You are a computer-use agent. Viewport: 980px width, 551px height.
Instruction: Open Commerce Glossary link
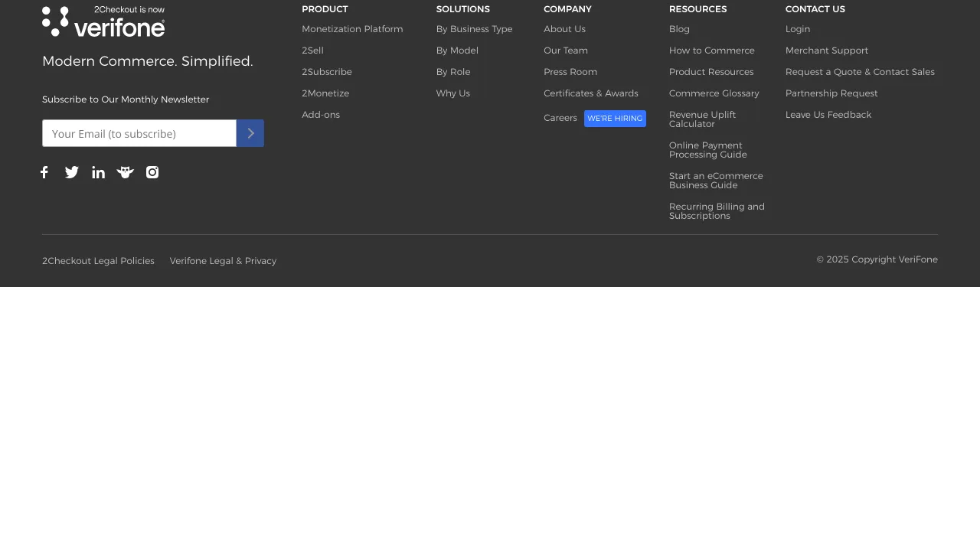click(x=714, y=93)
